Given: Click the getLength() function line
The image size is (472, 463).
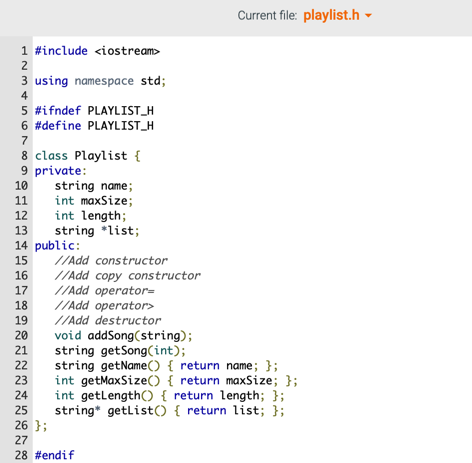Looking at the screenshot, I should 170,395.
